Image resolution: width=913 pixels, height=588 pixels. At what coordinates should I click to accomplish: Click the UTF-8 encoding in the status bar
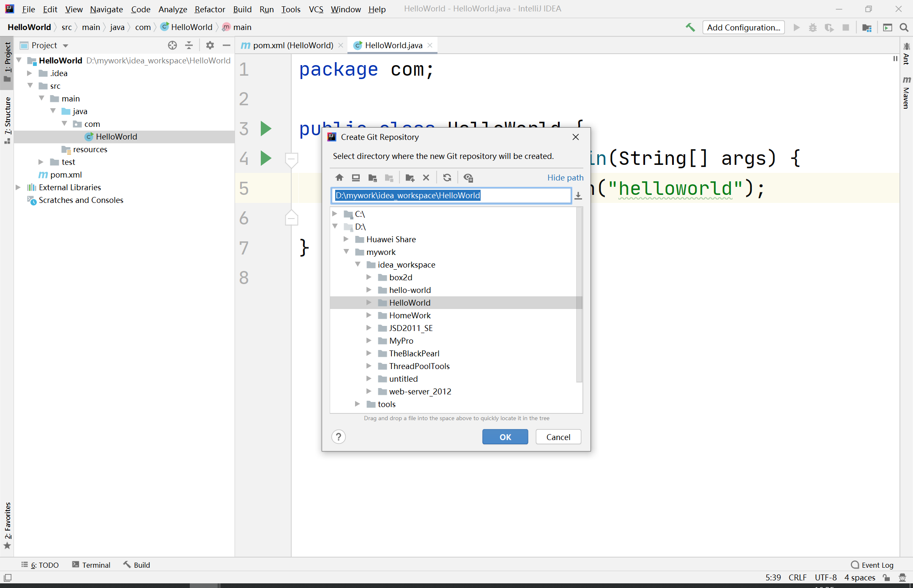click(826, 577)
